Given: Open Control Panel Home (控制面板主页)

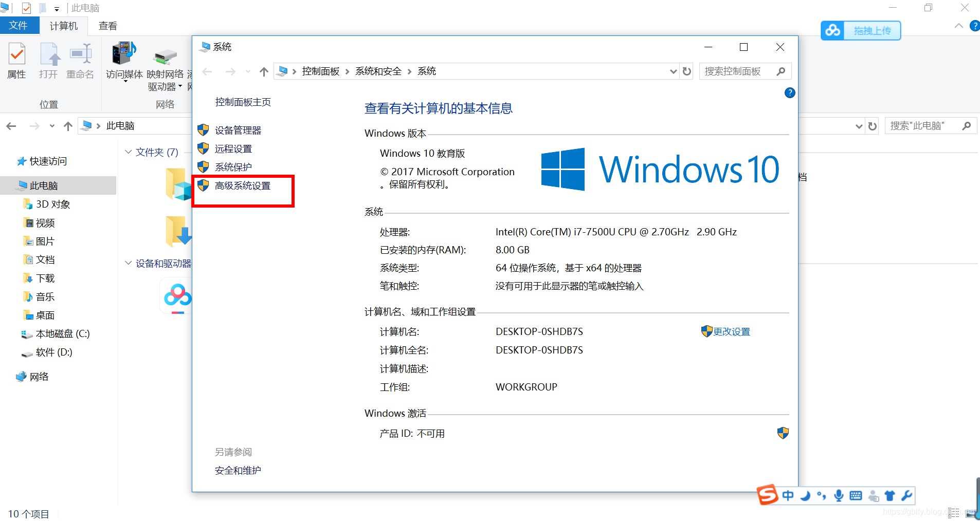Looking at the screenshot, I should (x=243, y=102).
